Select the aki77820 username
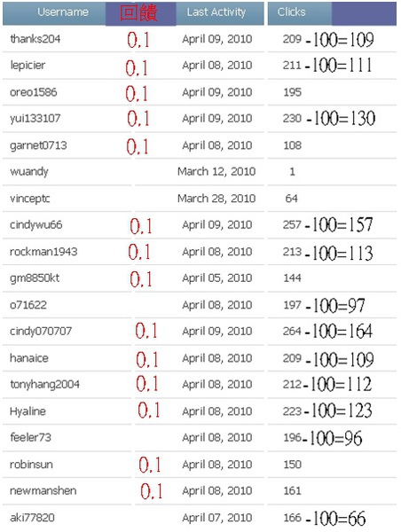 pyautogui.click(x=32, y=518)
